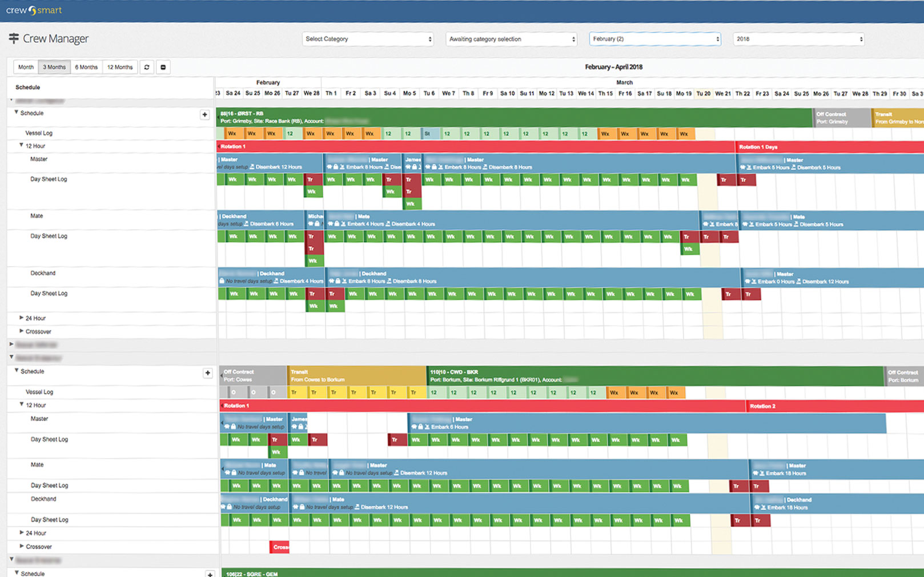The image size is (924, 577).
Task: Open the Awaiting category selection menu
Action: click(x=512, y=39)
